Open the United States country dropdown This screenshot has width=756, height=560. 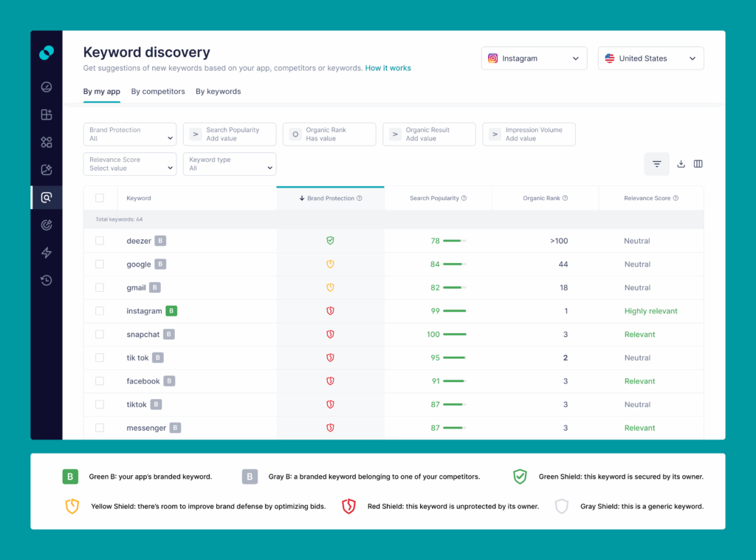(650, 58)
